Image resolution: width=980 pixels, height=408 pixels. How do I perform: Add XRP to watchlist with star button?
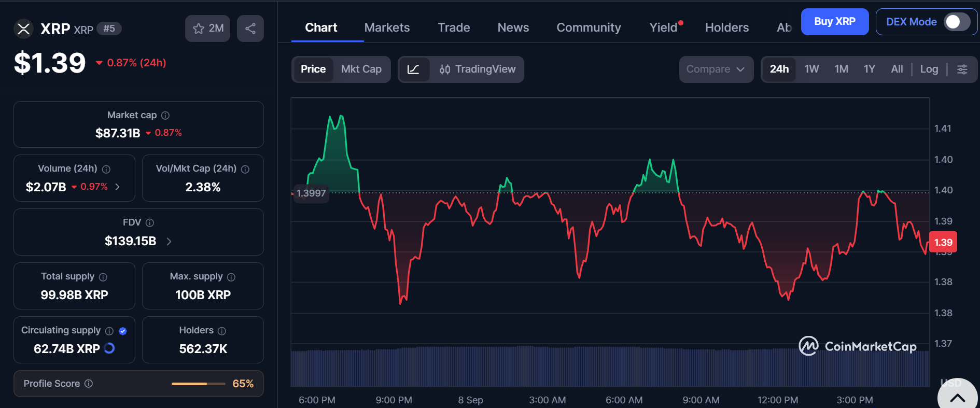coord(207,29)
